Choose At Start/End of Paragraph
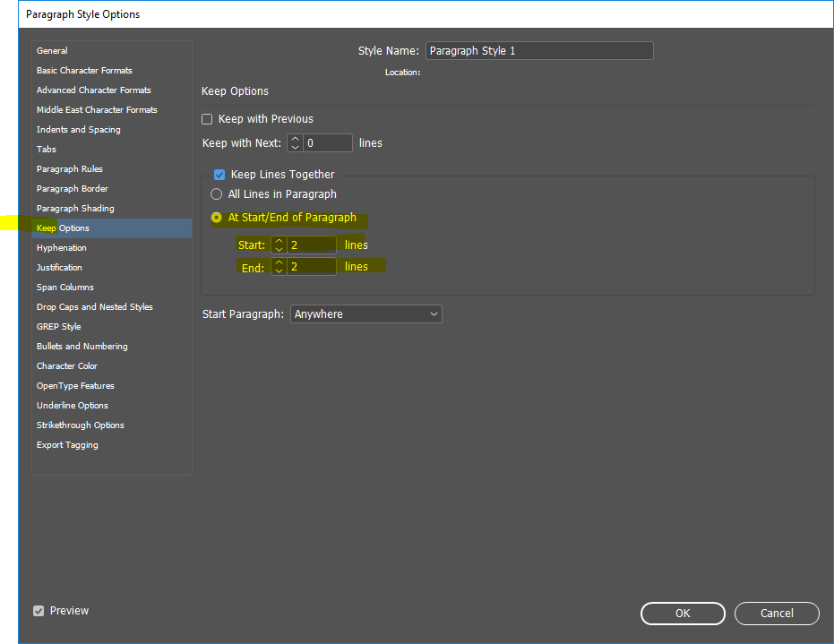 click(217, 218)
